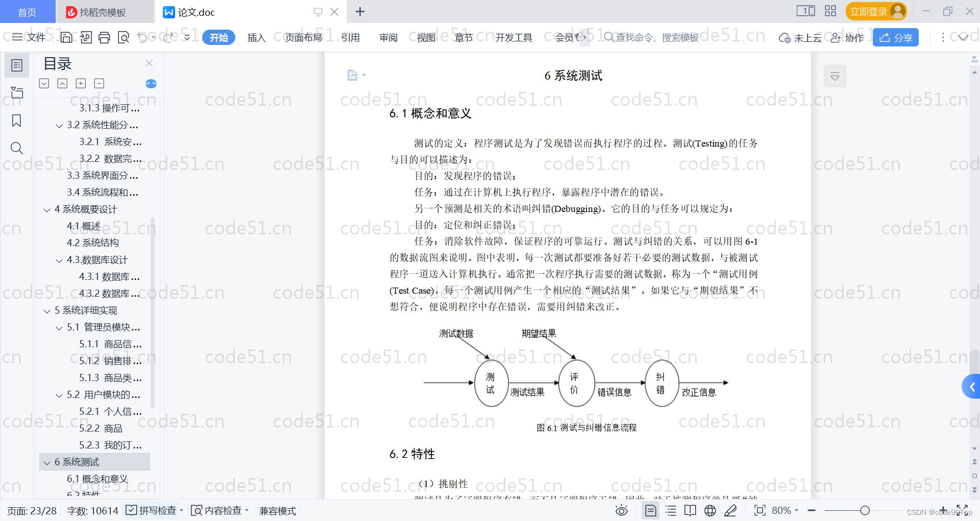Click the ribbon more options vertical dots
980x521 pixels.
pos(943,37)
